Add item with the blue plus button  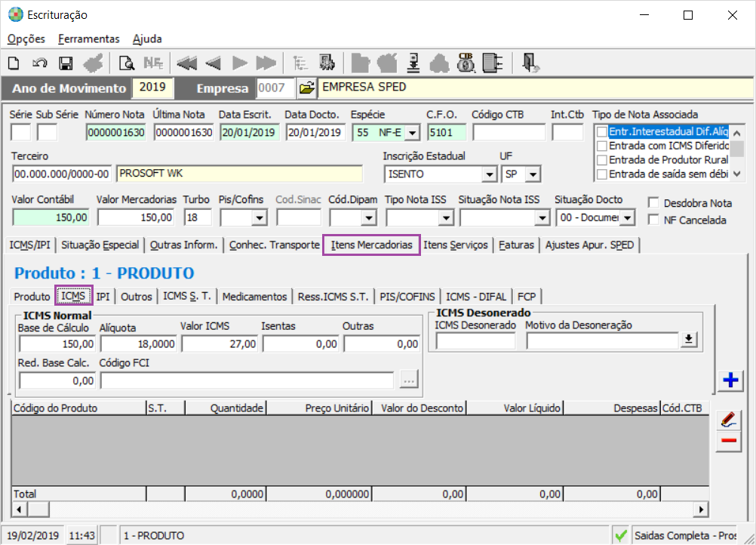(730, 380)
